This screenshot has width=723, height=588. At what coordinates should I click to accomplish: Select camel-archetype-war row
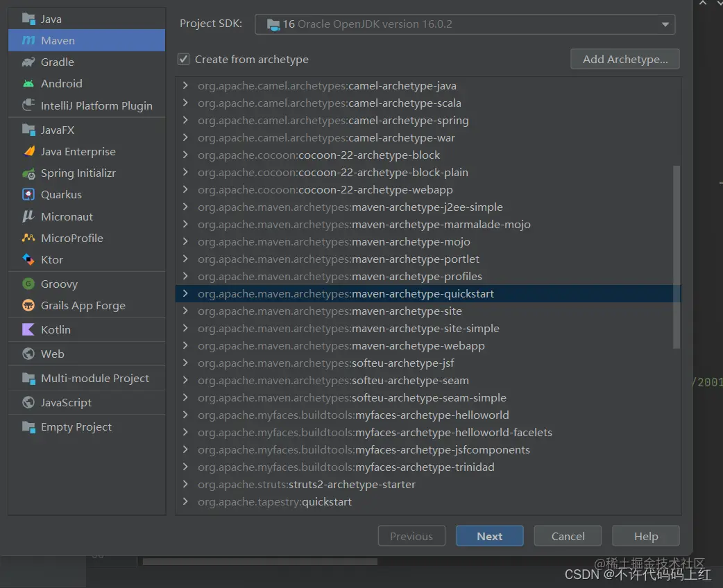pos(428,137)
